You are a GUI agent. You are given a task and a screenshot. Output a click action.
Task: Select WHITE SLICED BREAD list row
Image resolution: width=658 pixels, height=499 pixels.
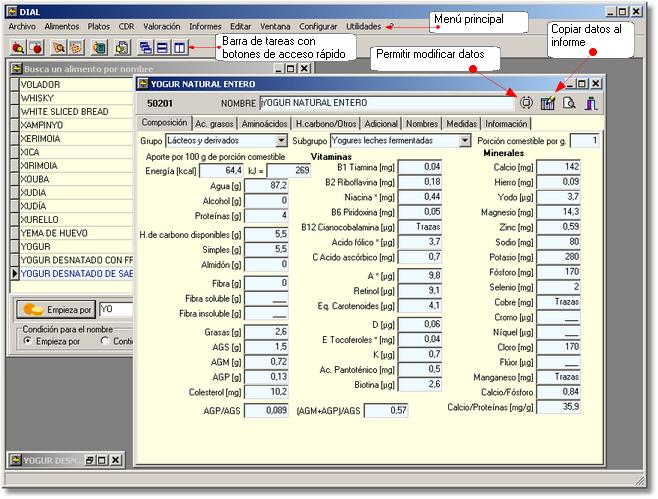point(76,112)
